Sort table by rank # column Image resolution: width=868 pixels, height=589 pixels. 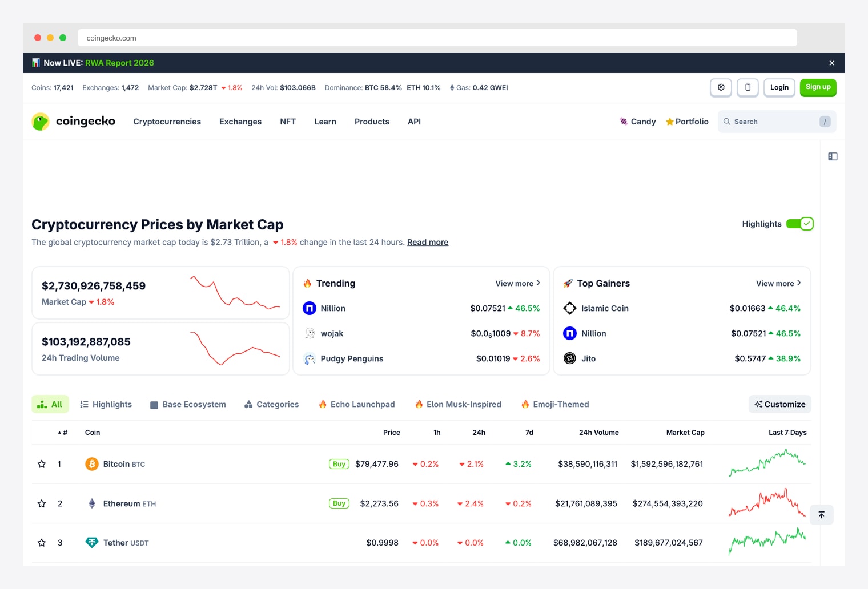click(63, 433)
